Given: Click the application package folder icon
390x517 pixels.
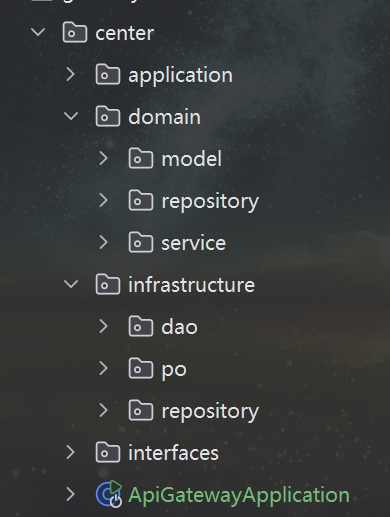Looking at the screenshot, I should pyautogui.click(x=108, y=74).
